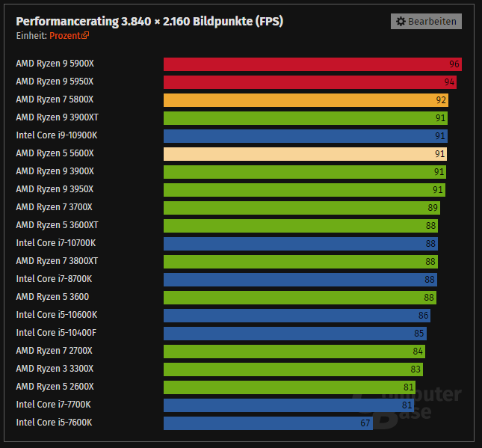Viewport: 482px width, 448px height.
Task: Click the blue Core i5-7600K bar
Action: (268, 423)
